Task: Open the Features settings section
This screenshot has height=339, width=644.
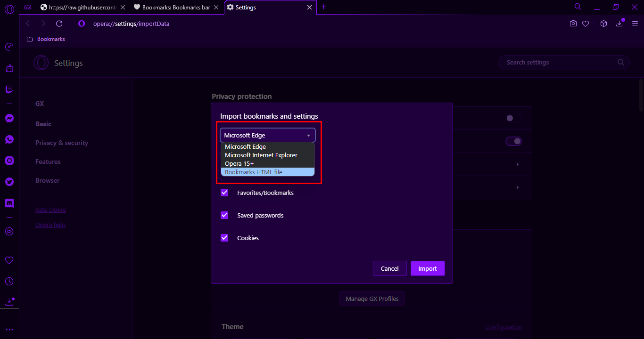Action: pos(48,161)
